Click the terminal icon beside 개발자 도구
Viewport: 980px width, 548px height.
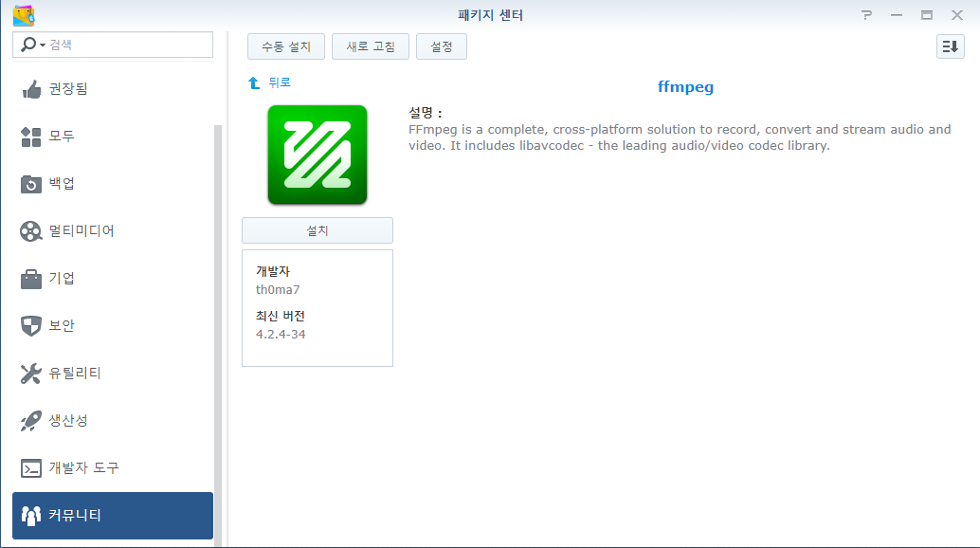[30, 468]
